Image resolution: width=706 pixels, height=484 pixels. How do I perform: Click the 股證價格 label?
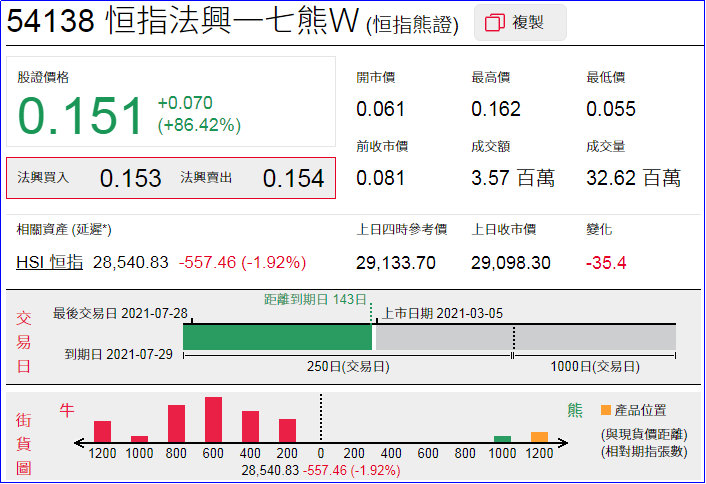tap(43, 77)
